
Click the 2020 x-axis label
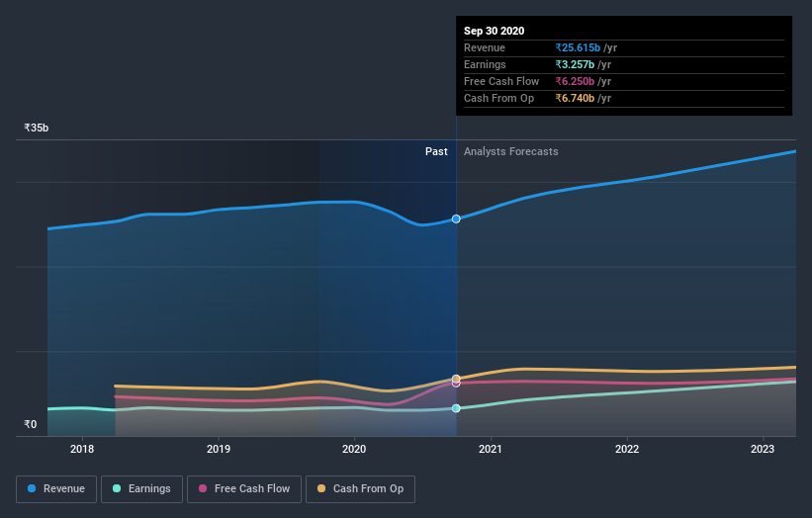(x=354, y=449)
